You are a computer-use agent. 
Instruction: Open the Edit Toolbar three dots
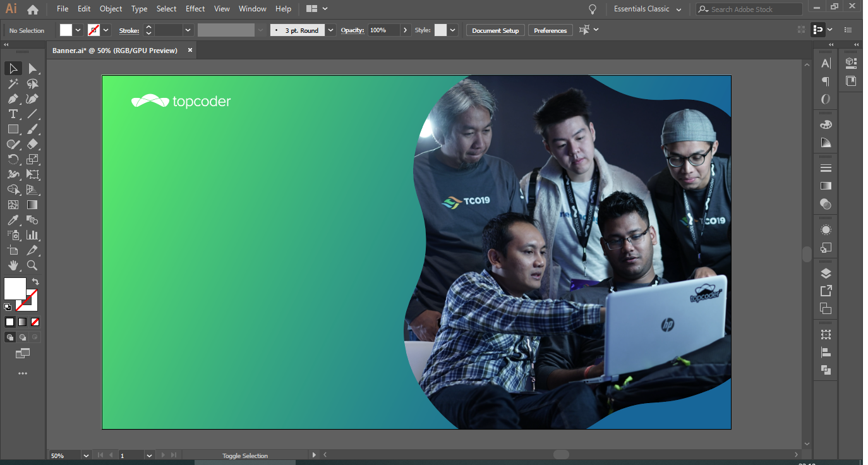pos(23,373)
